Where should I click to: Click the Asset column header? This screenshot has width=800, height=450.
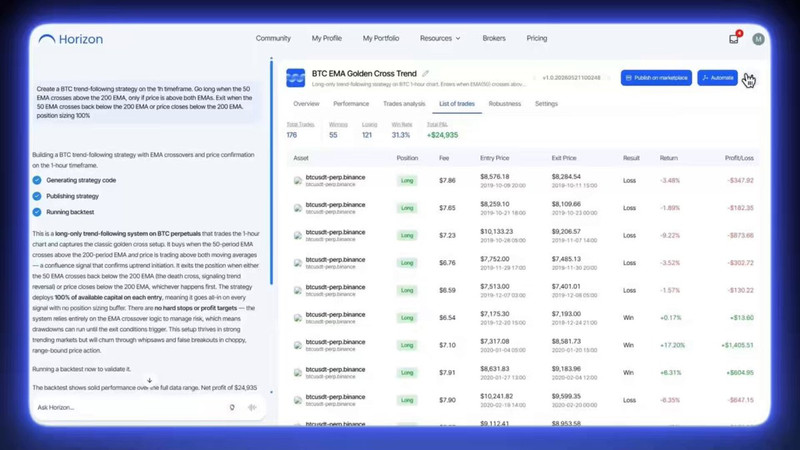pyautogui.click(x=301, y=158)
